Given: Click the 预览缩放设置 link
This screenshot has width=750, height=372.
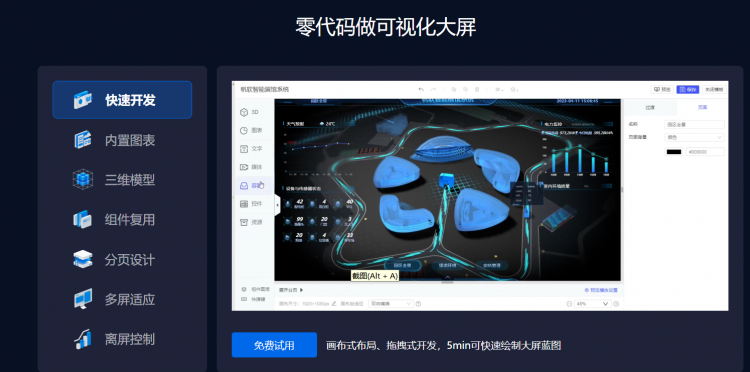Looking at the screenshot, I should tap(601, 290).
